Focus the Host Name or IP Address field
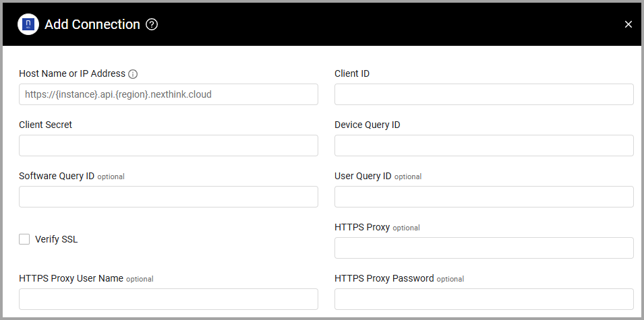 click(169, 94)
